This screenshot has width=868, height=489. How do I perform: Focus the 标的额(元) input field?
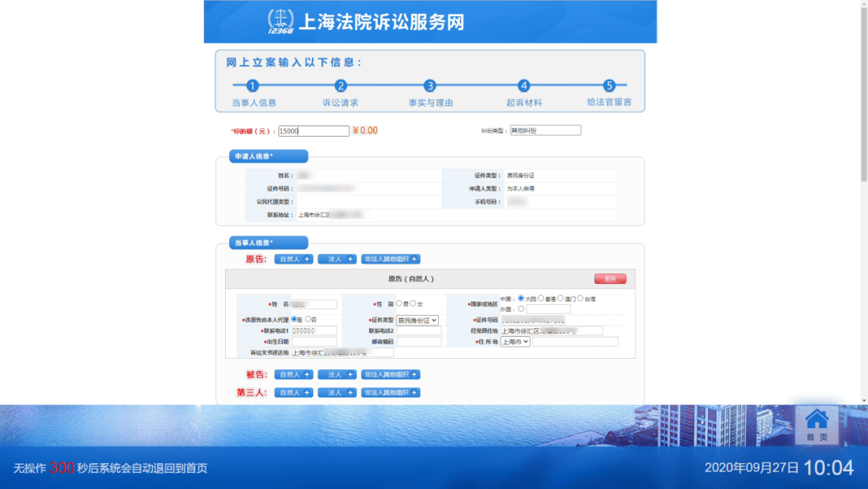coord(313,131)
